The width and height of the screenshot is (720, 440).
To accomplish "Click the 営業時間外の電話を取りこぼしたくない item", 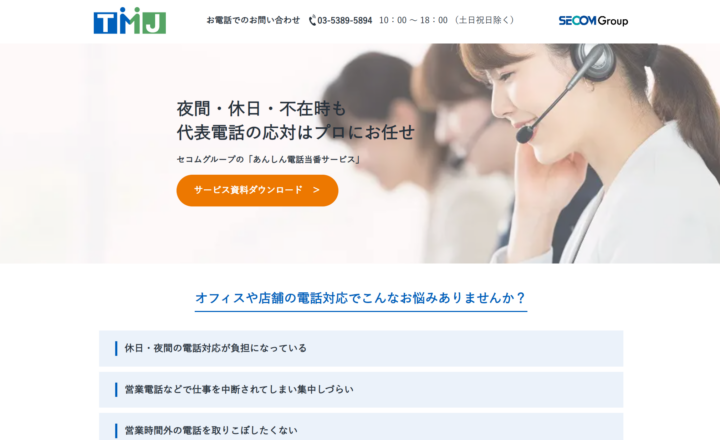I will click(361, 427).
